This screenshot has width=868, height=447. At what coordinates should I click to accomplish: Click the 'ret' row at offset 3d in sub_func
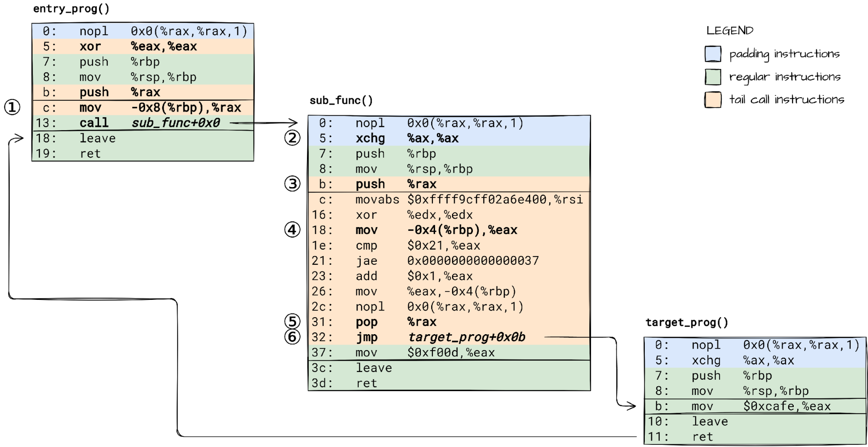click(449, 383)
